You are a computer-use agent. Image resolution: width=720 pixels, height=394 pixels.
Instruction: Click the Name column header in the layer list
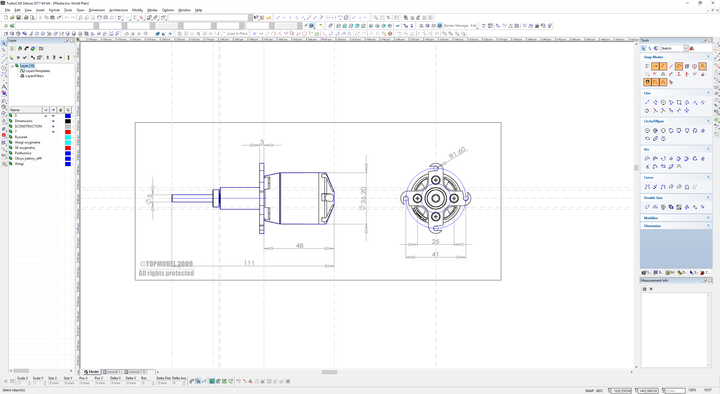[25, 110]
